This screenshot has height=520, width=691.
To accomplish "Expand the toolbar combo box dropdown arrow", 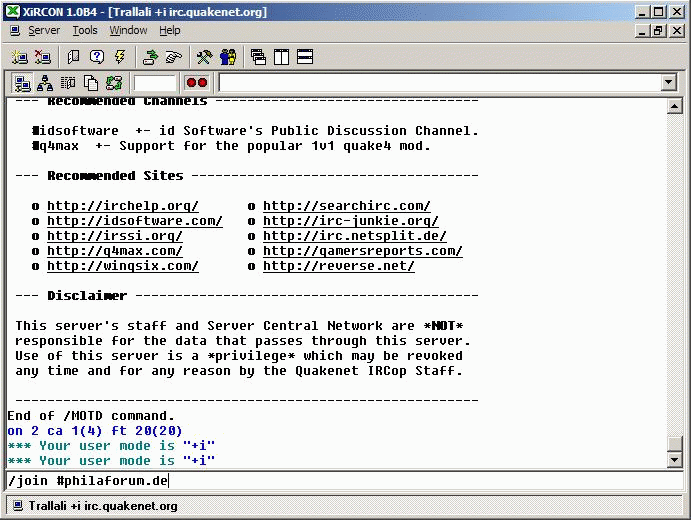I will click(669, 83).
